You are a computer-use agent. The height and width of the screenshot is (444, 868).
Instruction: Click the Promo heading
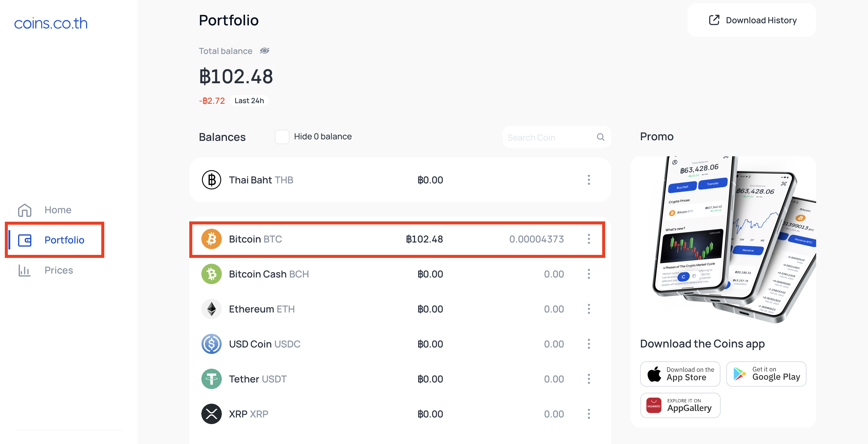657,137
